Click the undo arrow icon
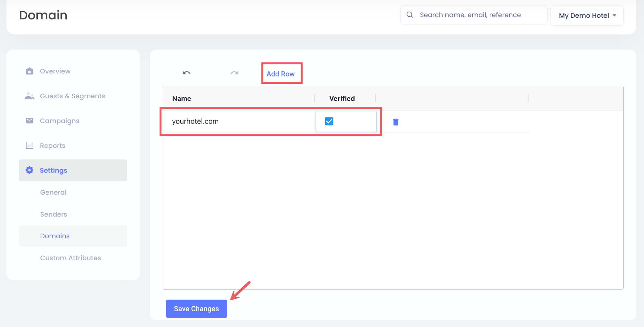This screenshot has height=327, width=644. point(186,73)
